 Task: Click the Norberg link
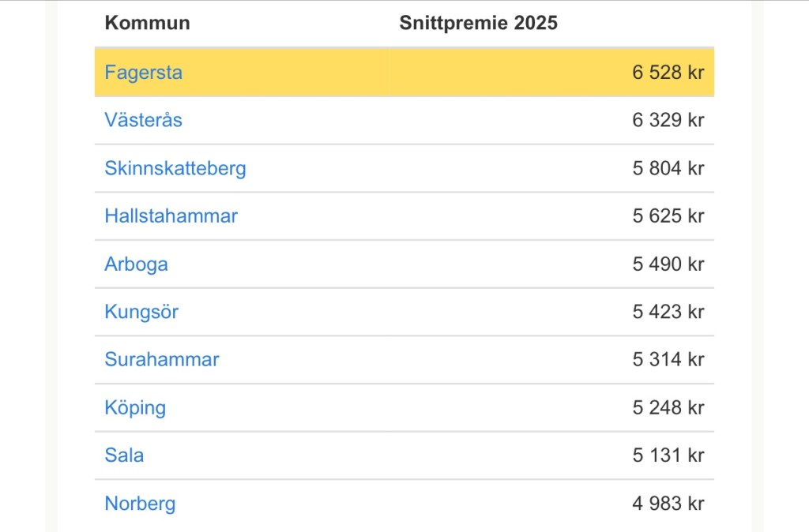[x=140, y=504]
